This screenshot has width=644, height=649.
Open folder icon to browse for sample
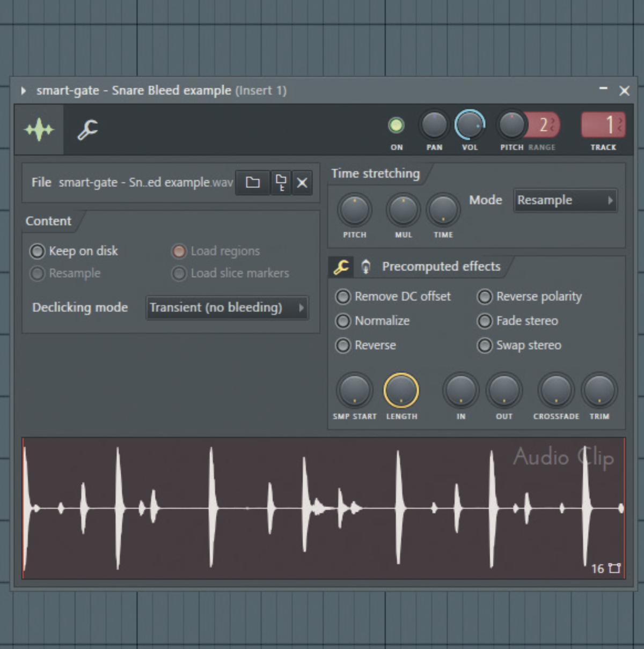(x=252, y=183)
